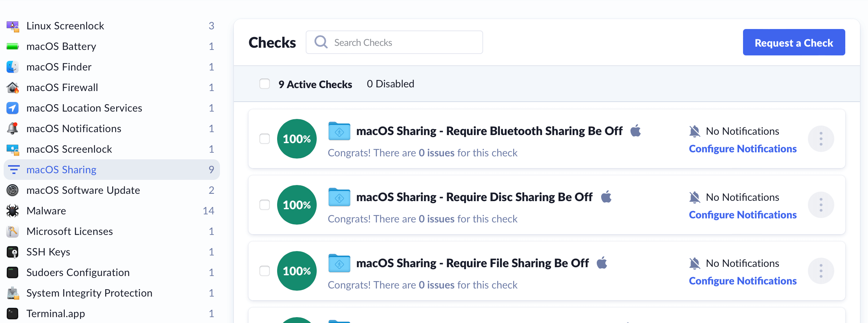868x323 pixels.
Task: Click the muted bell icon for Disc Sharing
Action: coord(694,197)
